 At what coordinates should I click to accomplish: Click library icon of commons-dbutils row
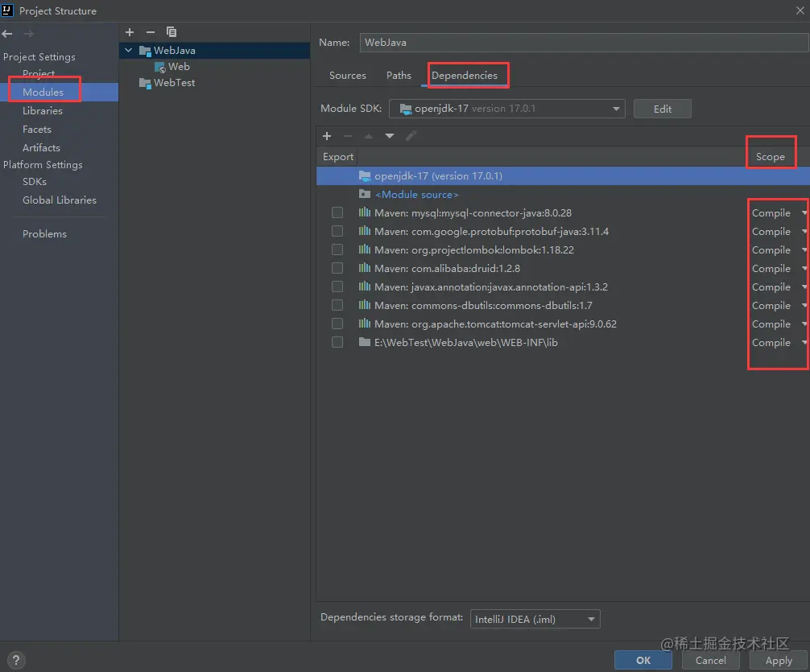coord(365,305)
